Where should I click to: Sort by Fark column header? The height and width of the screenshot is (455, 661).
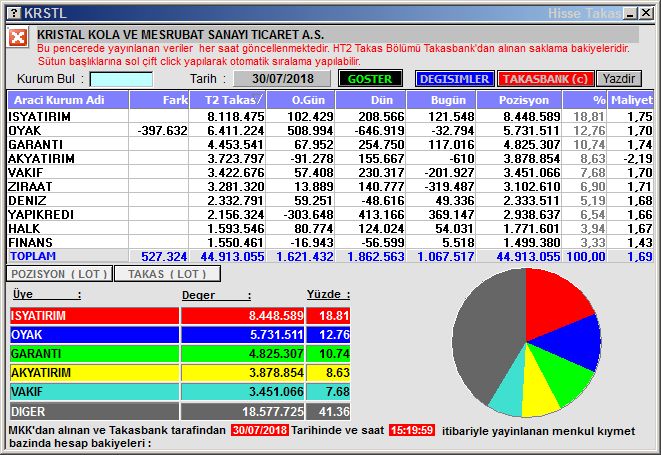tap(159, 100)
